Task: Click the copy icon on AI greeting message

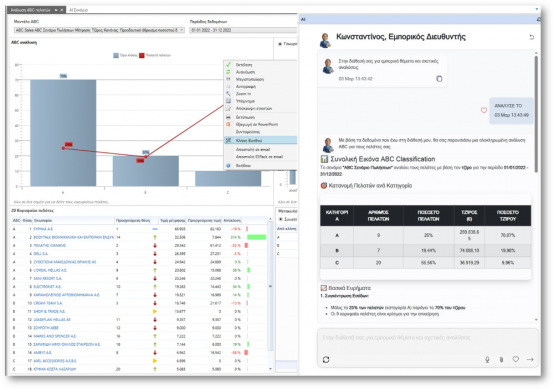Action: point(439,79)
